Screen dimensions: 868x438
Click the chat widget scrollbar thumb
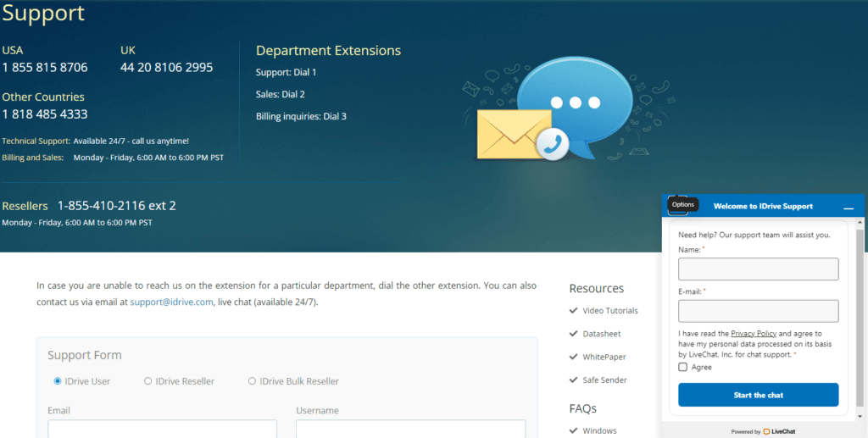860,317
